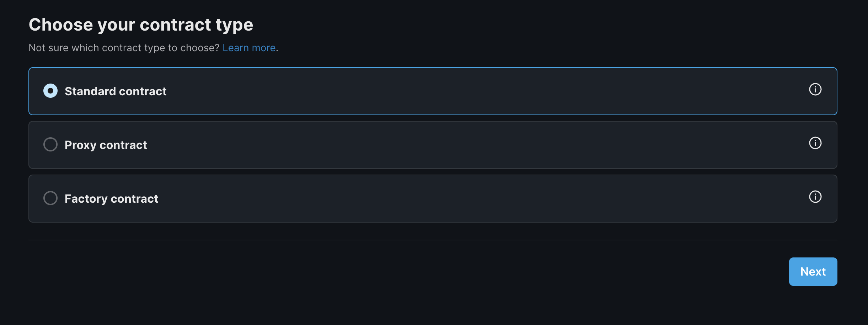This screenshot has height=325, width=868.
Task: Open the "Learn more" link
Action: click(x=249, y=48)
